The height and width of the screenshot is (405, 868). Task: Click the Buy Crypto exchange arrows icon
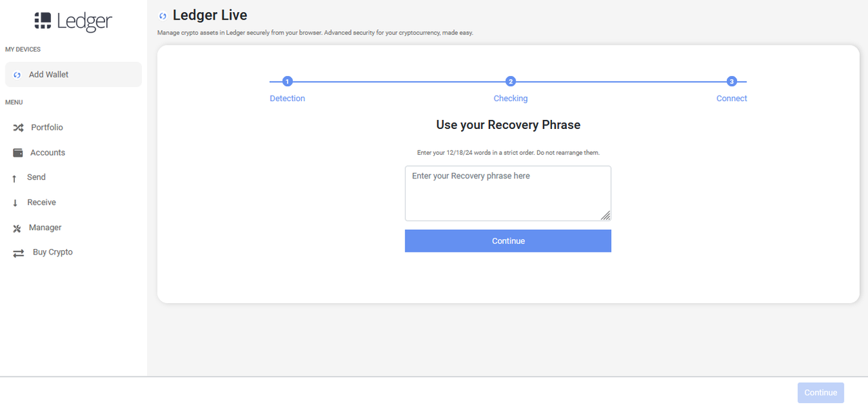tap(18, 253)
